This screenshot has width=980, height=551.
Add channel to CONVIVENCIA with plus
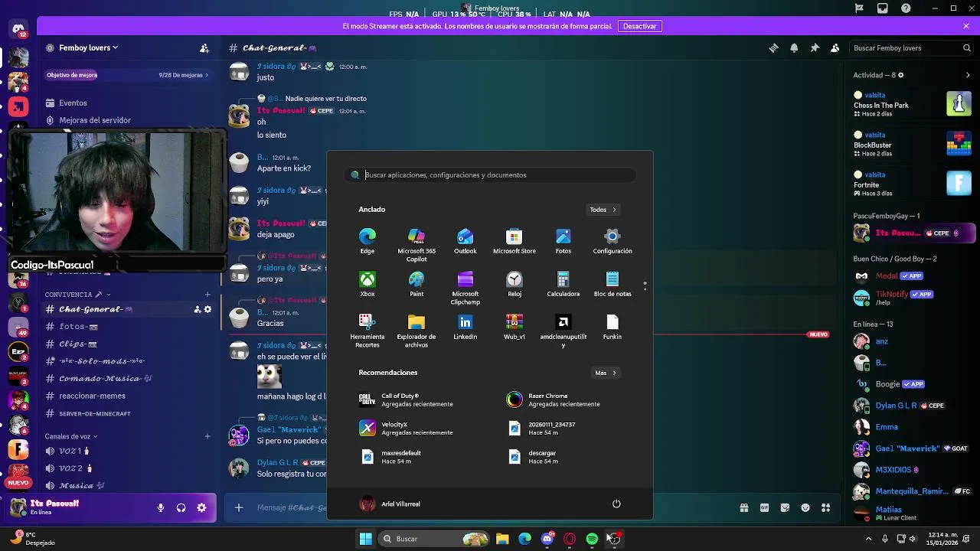point(207,294)
